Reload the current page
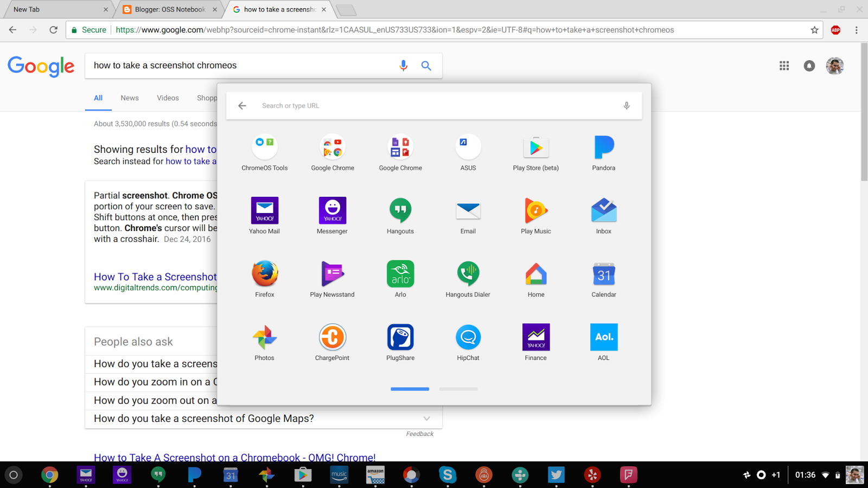Image resolution: width=868 pixels, height=488 pixels. 53,30
